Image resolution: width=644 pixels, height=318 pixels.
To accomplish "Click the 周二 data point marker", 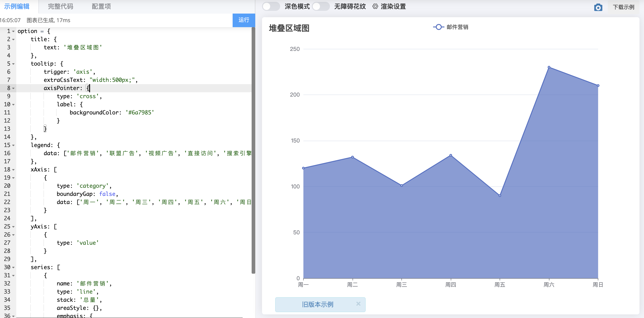I will point(353,157).
